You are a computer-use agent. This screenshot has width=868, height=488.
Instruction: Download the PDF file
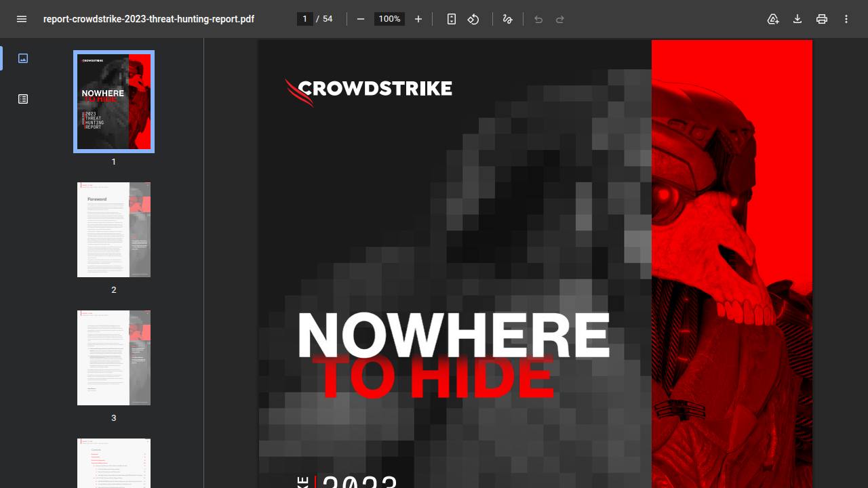pyautogui.click(x=797, y=19)
